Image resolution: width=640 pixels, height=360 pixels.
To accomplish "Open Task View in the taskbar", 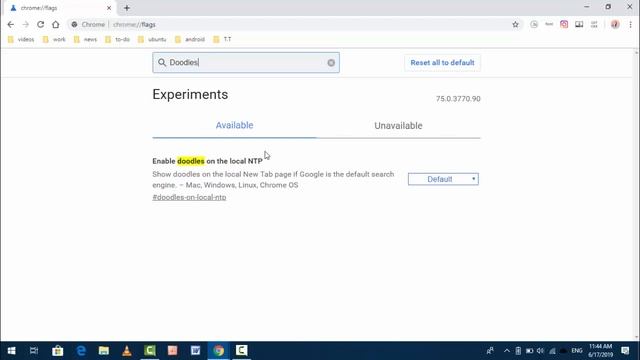I will 34,351.
